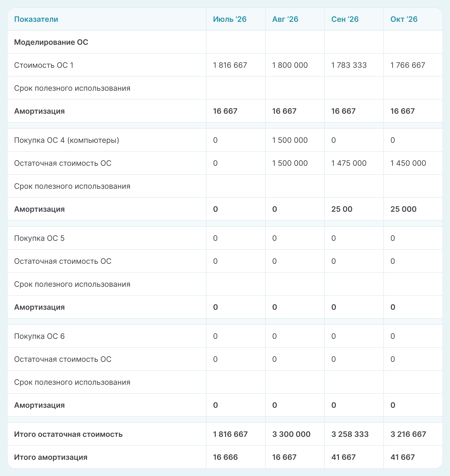Screen dimensions: 450x476
Task: Click the Июль '26 column header
Action: tap(229, 19)
